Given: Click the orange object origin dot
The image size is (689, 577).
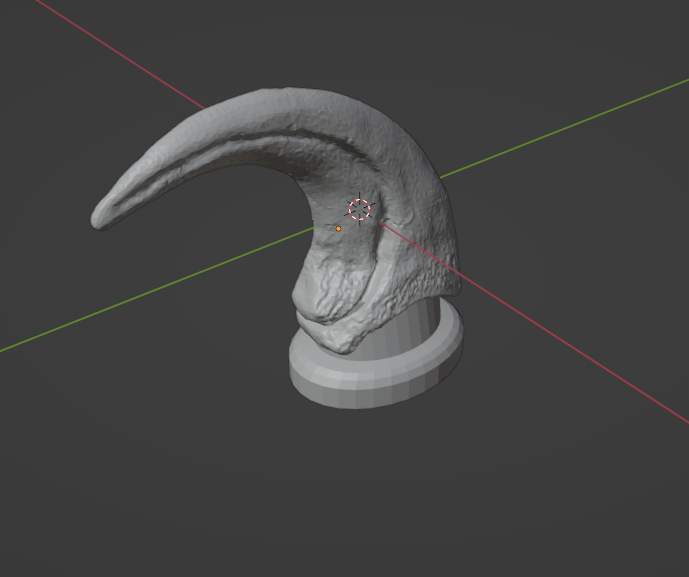Looking at the screenshot, I should (338, 229).
